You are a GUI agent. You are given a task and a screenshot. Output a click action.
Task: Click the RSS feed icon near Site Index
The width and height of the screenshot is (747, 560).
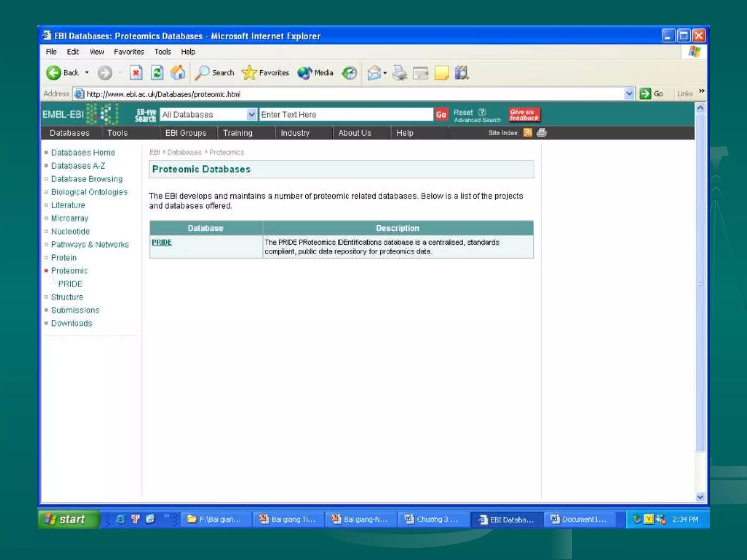(x=527, y=133)
